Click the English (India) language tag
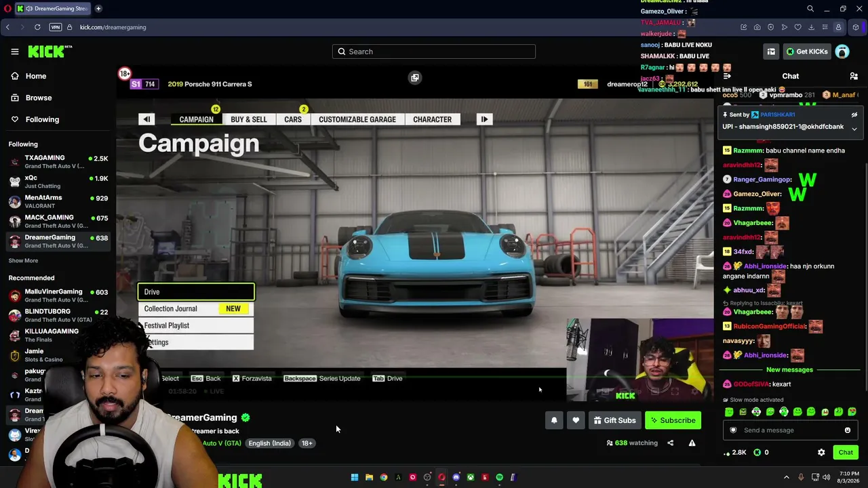The image size is (868, 488). [269, 443]
